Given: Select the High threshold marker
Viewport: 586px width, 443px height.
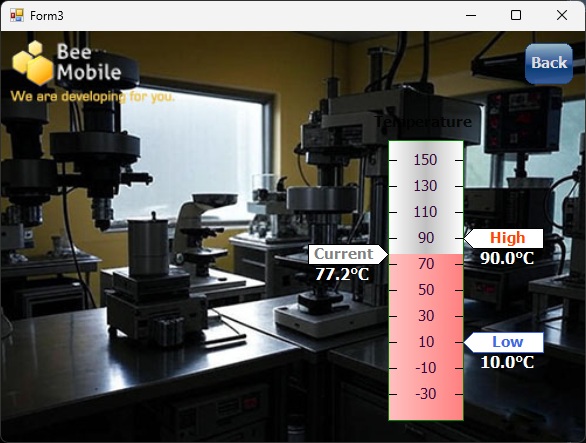Looking at the screenshot, I should [503, 238].
